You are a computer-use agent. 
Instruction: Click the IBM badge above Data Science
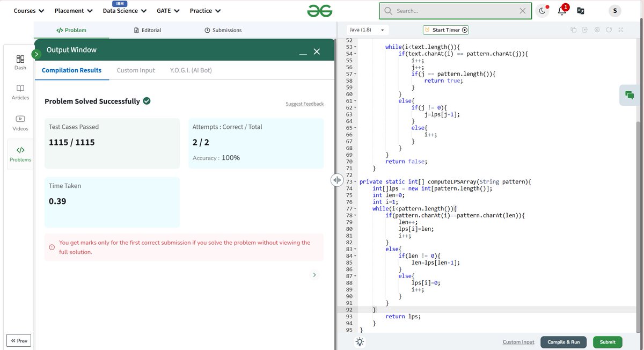[x=120, y=3]
